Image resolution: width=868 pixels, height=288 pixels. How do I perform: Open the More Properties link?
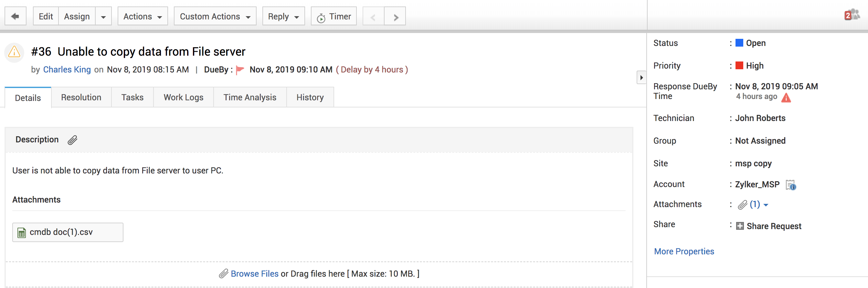point(684,251)
